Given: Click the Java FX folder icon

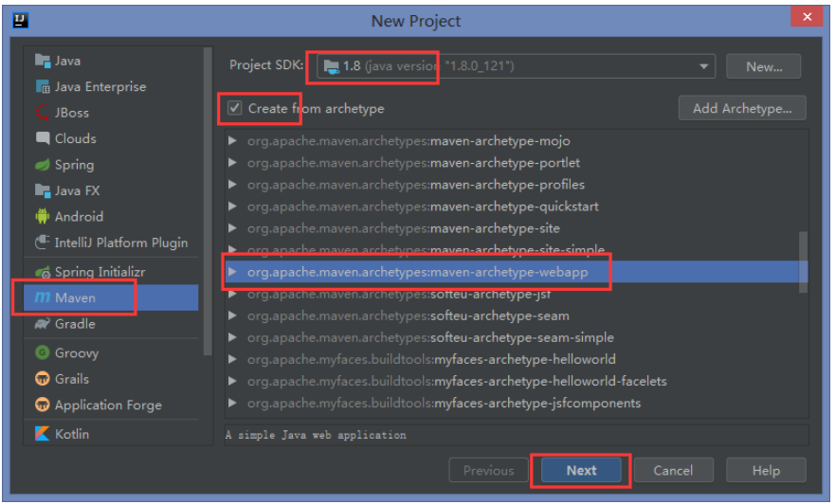Looking at the screenshot, I should (42, 190).
